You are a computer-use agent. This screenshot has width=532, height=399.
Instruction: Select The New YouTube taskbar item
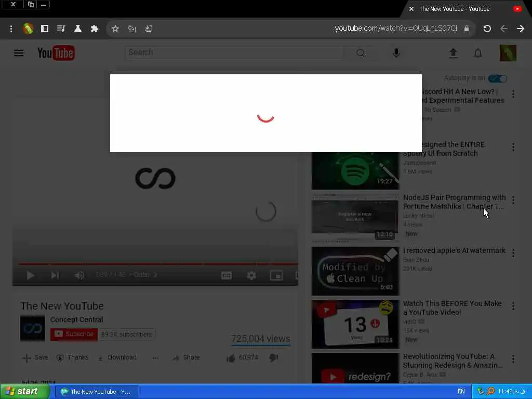click(97, 392)
